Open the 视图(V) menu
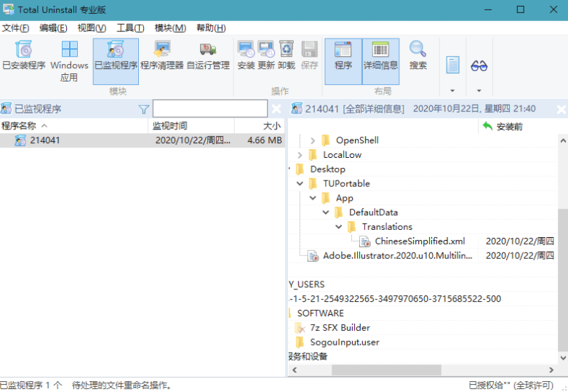The image size is (568, 392). tap(92, 28)
